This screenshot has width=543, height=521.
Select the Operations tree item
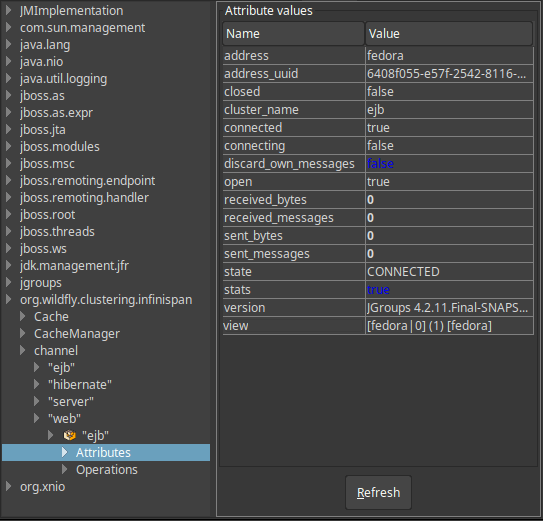click(107, 469)
